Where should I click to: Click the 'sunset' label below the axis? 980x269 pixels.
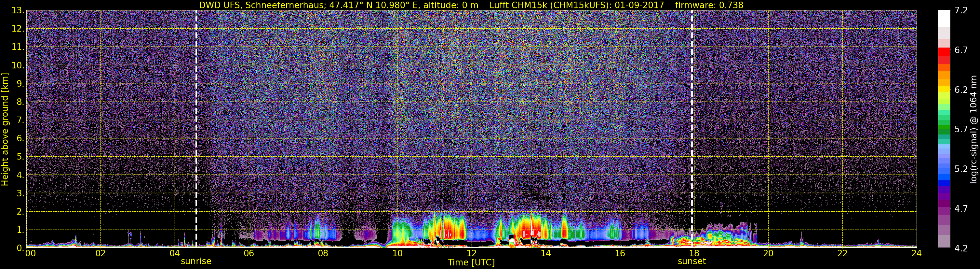click(691, 262)
